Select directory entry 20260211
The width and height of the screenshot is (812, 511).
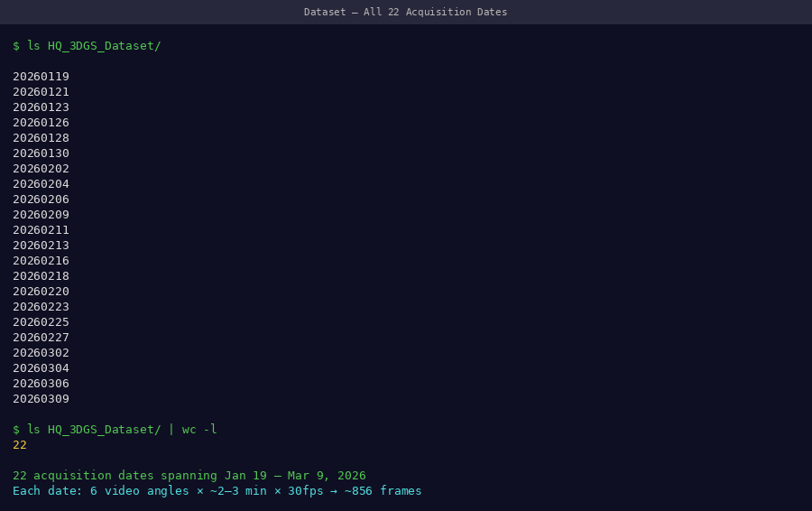tap(41, 230)
